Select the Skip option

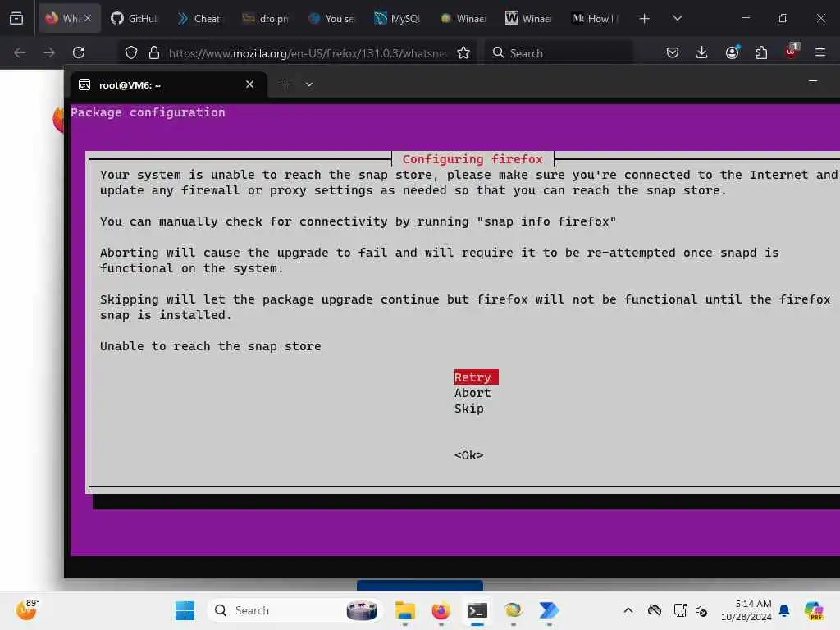point(468,409)
